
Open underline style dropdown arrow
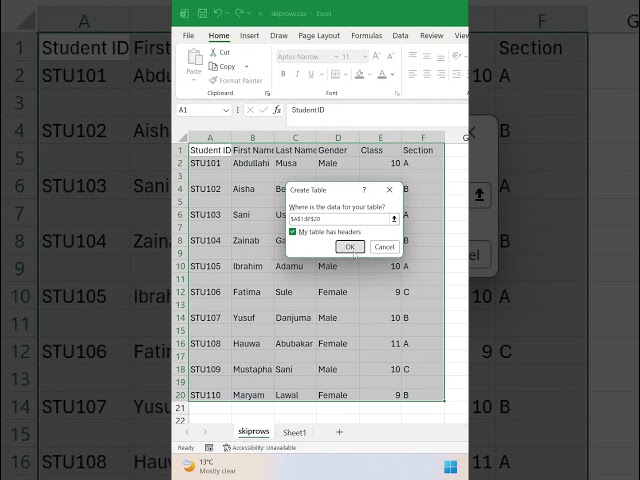(322, 74)
